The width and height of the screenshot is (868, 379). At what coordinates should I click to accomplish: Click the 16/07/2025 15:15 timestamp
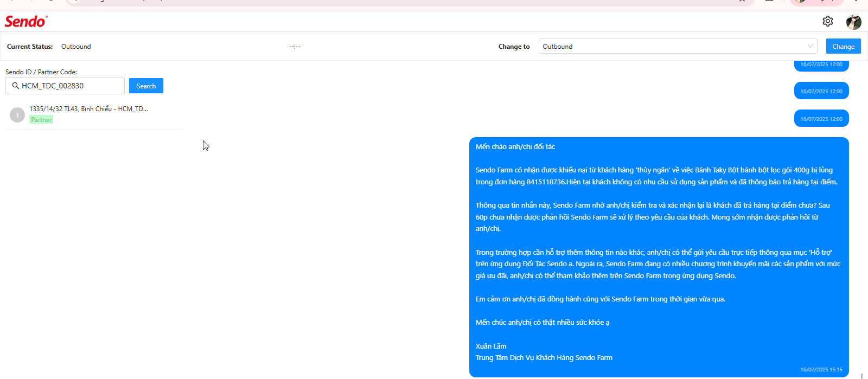tap(821, 370)
